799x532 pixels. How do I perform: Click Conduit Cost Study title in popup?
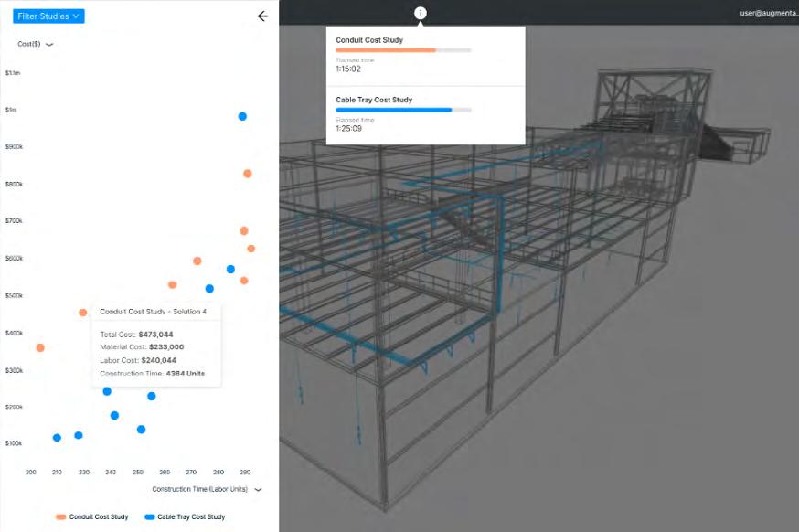coord(369,40)
